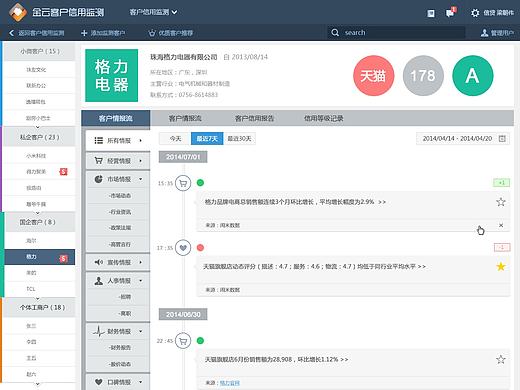Click the list icon beside 所有情报
The image size is (520, 390).
[x=98, y=140]
